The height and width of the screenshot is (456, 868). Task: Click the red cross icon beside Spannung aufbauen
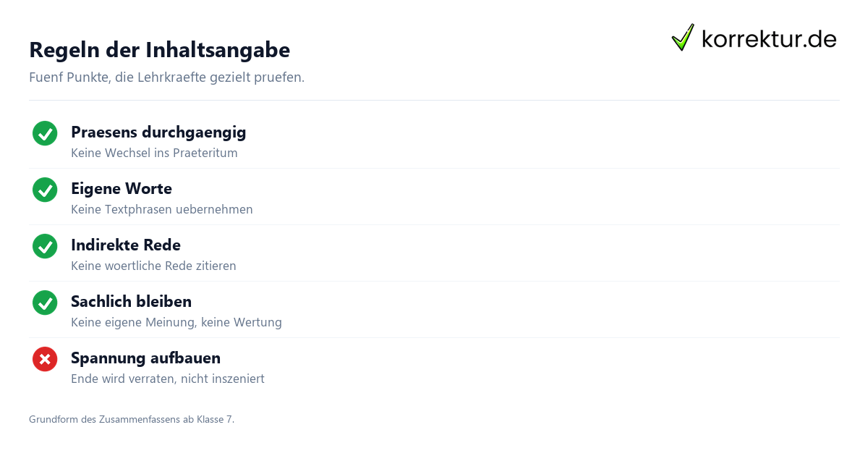45,359
